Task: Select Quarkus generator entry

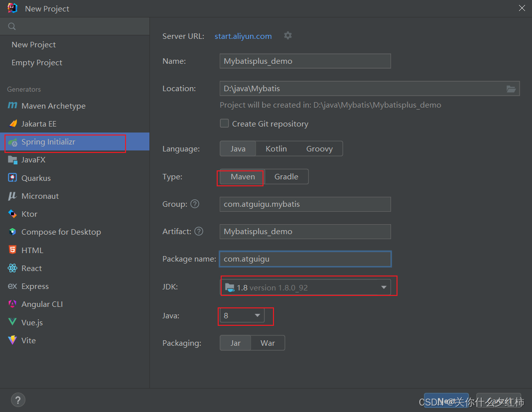Action: coord(75,178)
